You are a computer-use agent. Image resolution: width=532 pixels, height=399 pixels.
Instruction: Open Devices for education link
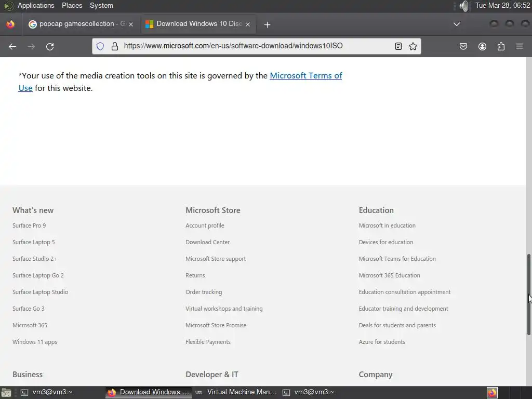(386, 242)
